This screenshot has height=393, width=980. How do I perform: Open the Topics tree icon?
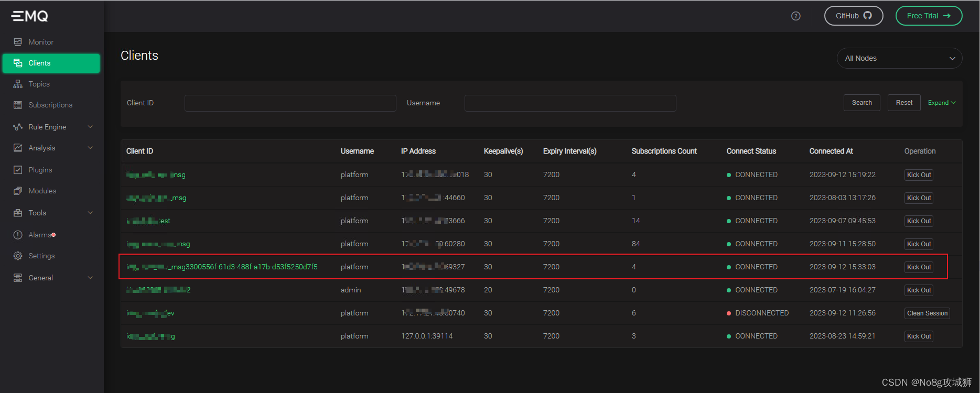click(18, 84)
